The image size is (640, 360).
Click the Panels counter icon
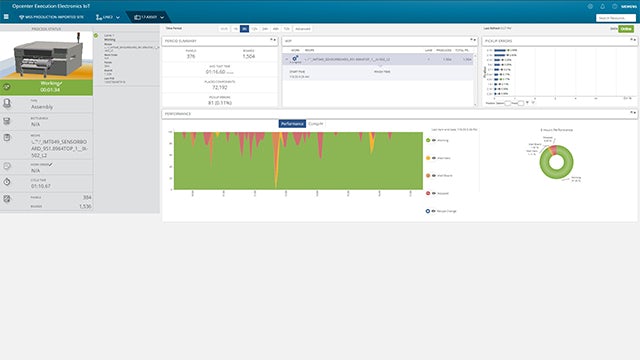click(x=7, y=199)
